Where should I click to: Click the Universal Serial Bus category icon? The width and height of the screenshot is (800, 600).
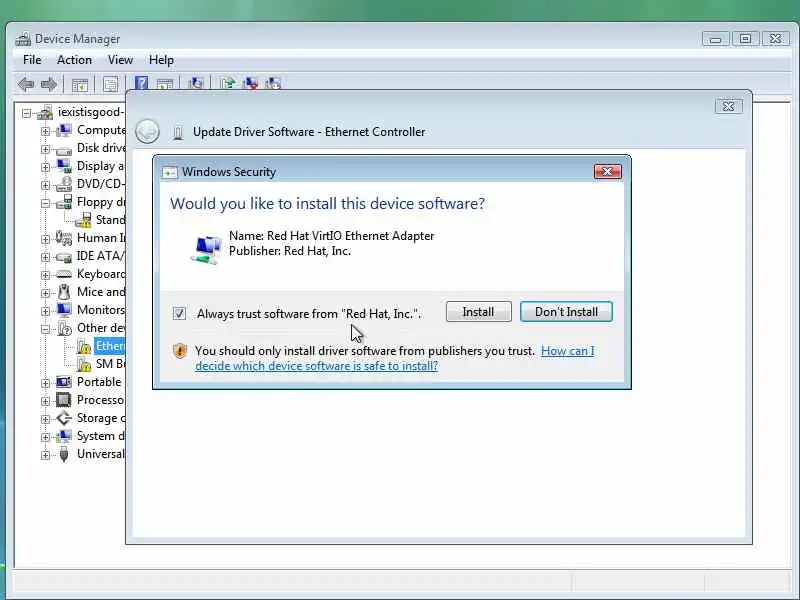64,454
